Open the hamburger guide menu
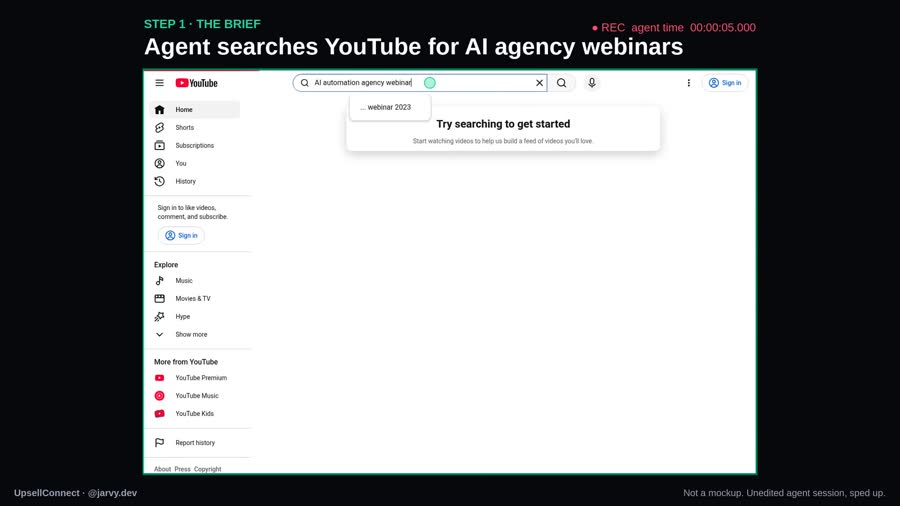This screenshot has height=506, width=900. coord(160,83)
